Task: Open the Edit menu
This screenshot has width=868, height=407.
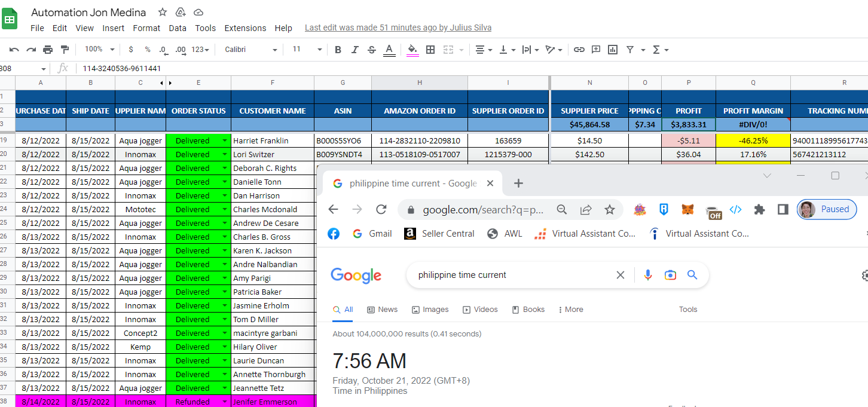Action: coord(60,28)
